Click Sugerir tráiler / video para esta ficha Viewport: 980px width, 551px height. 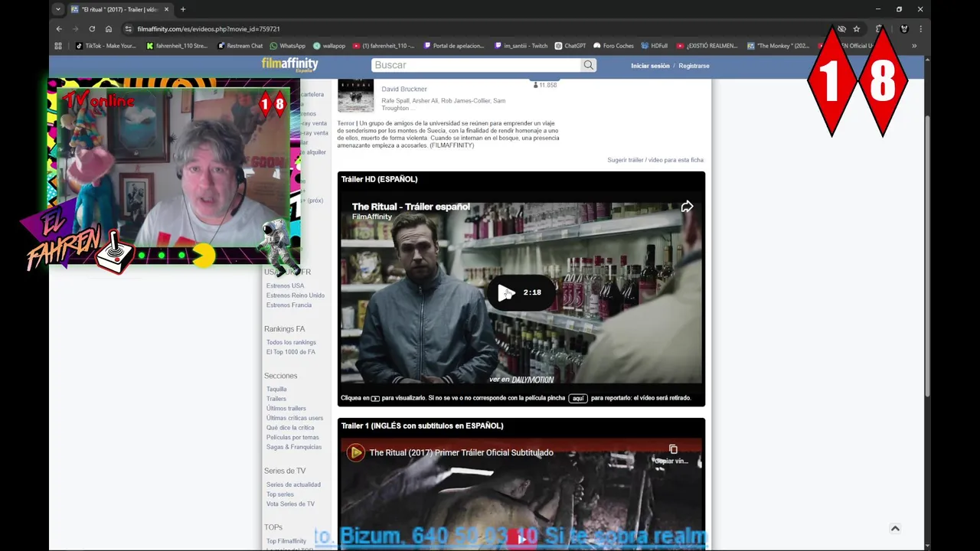point(655,160)
